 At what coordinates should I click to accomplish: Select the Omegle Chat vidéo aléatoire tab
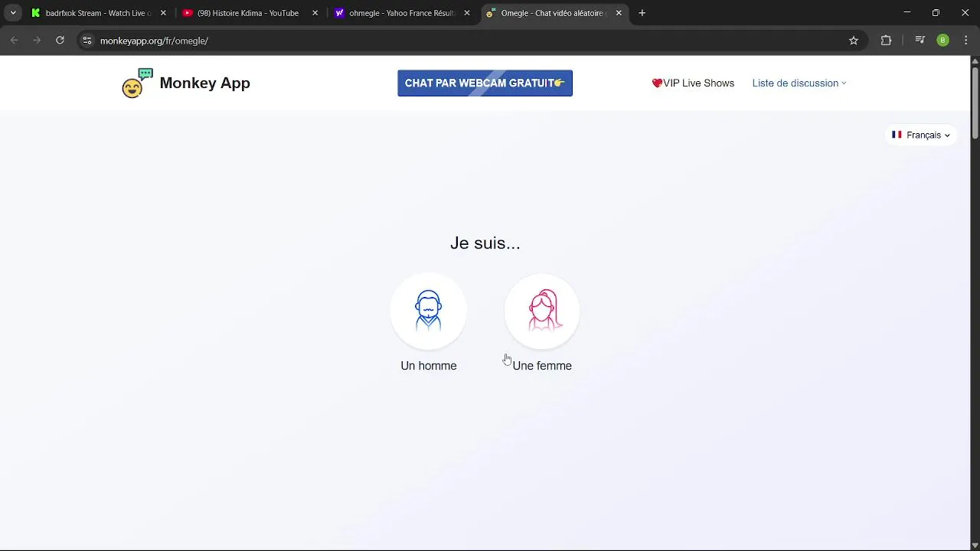555,13
